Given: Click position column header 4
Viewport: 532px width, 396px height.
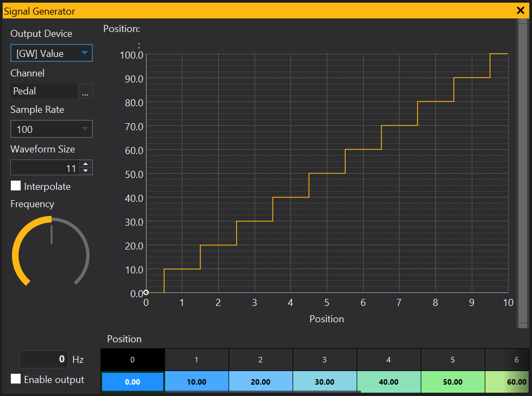Looking at the screenshot, I should tap(389, 360).
